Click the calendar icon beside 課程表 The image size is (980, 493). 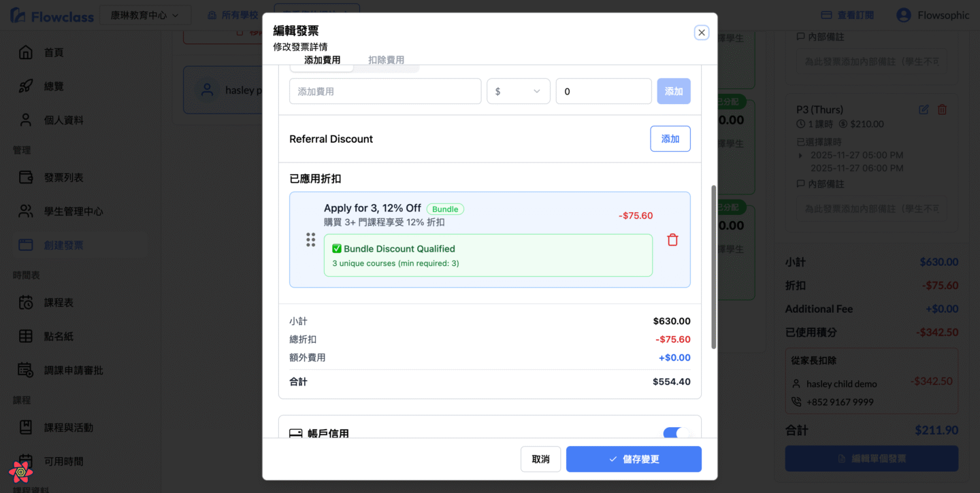click(26, 303)
